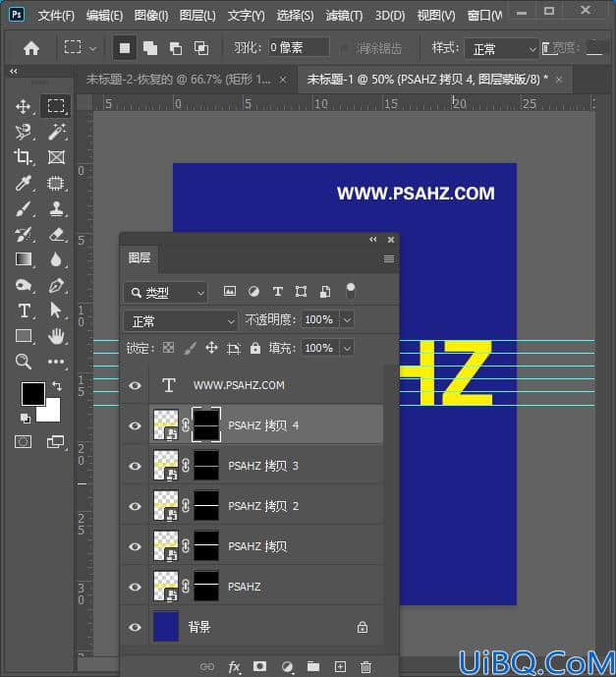The height and width of the screenshot is (677, 616).
Task: Select the Dodge tool
Action: [x=23, y=285]
